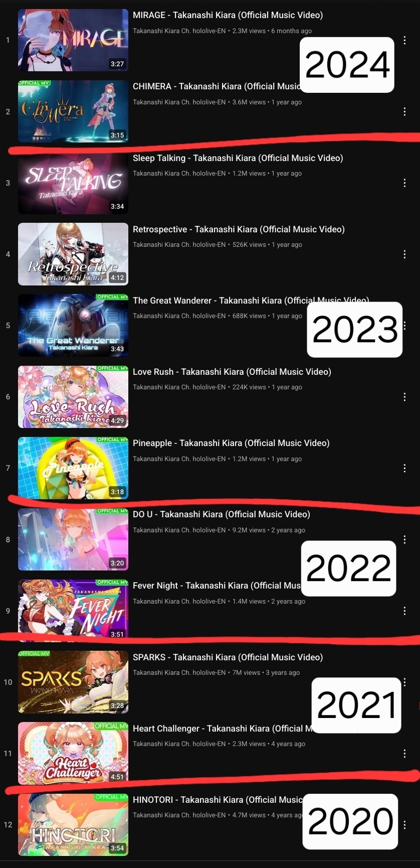Screen dimensions: 420x868
Task: Play the Sleep Talking video thumbnail
Action: (73, 183)
